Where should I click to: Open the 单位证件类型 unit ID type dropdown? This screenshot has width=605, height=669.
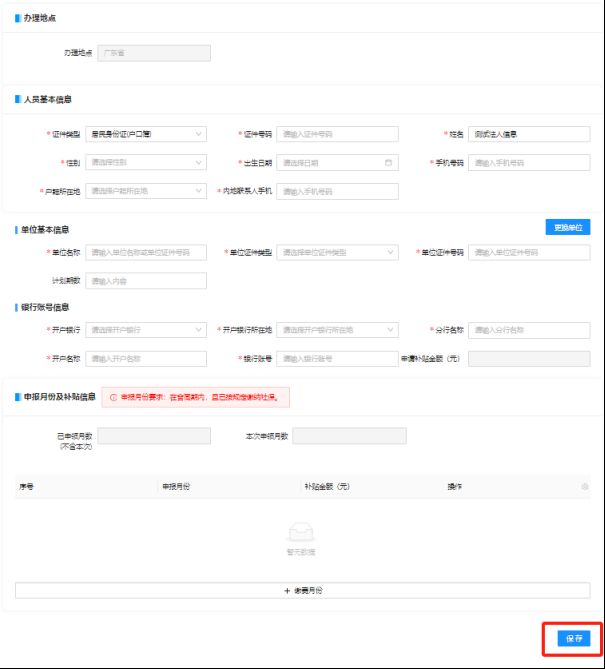point(337,253)
